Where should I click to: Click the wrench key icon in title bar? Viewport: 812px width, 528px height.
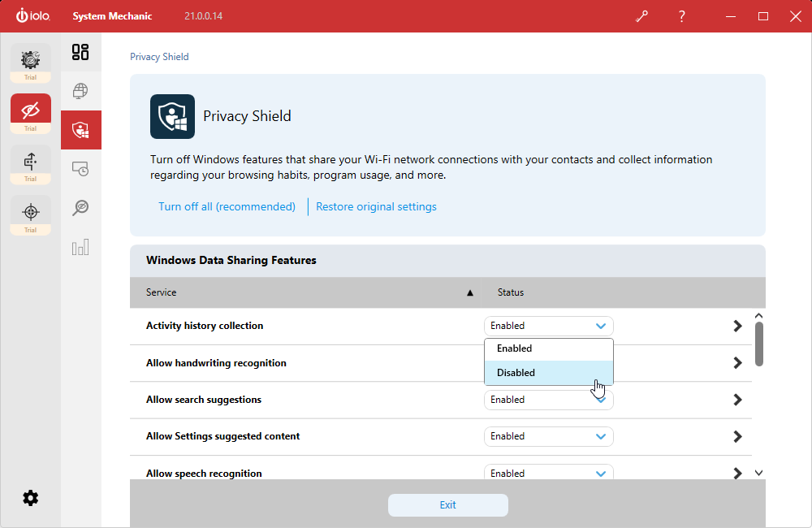641,16
